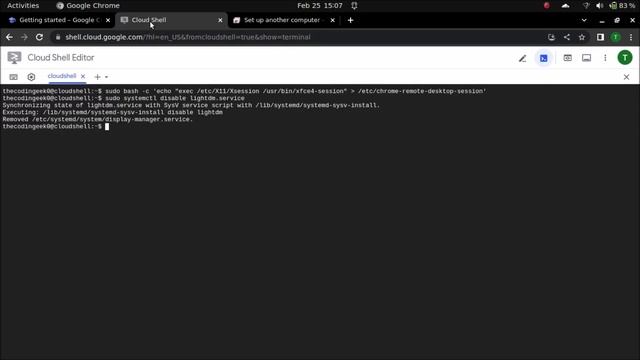The width and height of the screenshot is (640, 360).
Task: Go back to previous page
Action: tap(9, 37)
